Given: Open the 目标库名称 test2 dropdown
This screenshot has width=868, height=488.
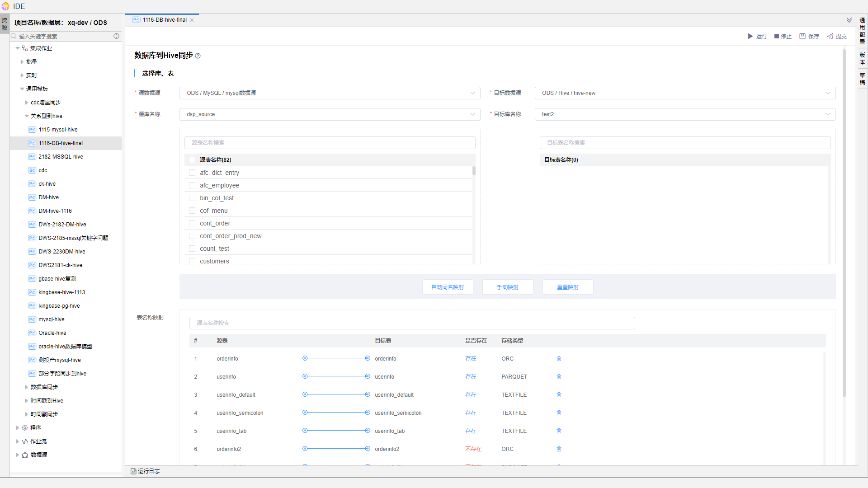Looking at the screenshot, I should pyautogui.click(x=684, y=114).
